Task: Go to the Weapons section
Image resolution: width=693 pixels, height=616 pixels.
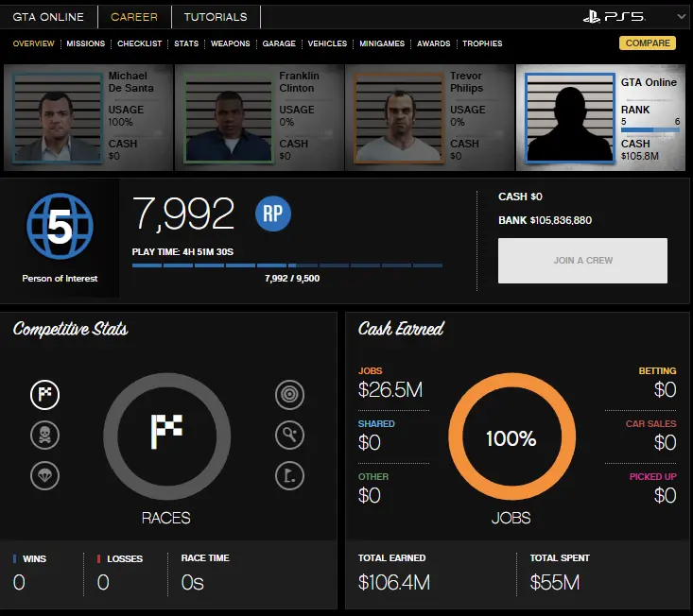Action: pos(230,43)
